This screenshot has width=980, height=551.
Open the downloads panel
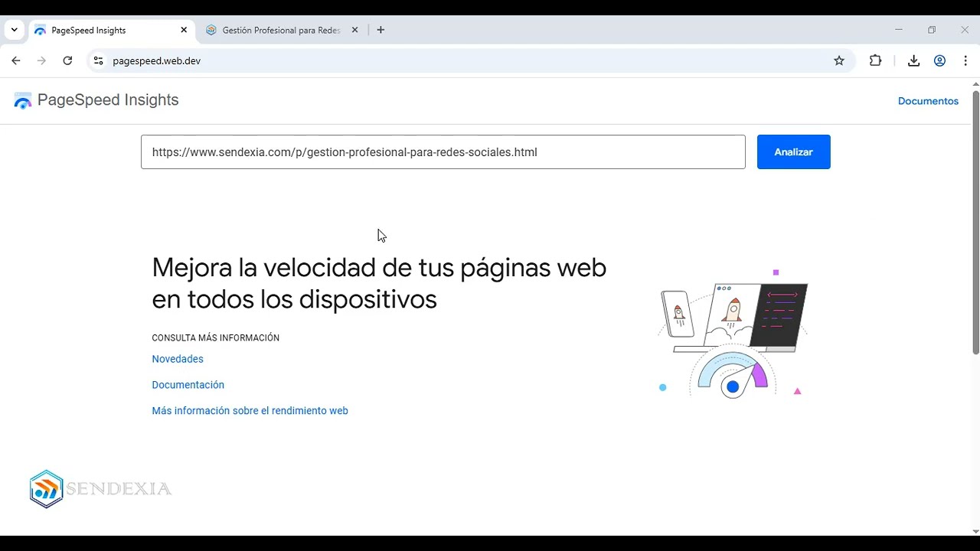[x=913, y=60]
